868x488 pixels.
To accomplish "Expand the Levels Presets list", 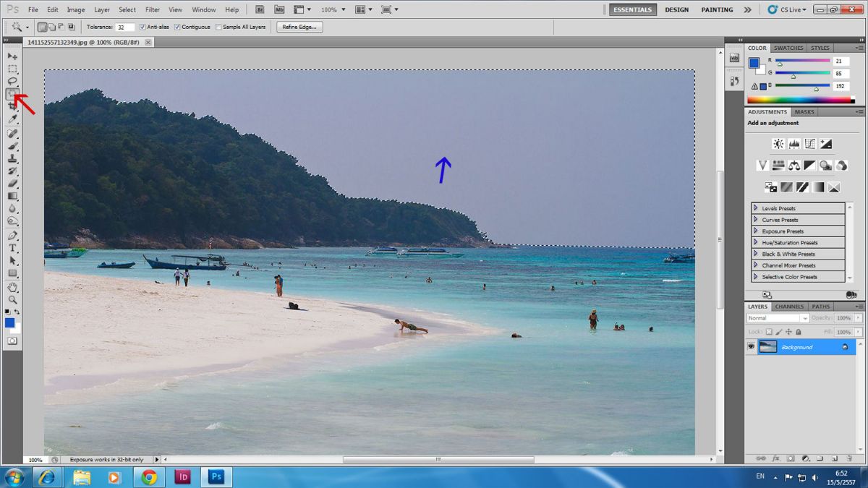I will point(756,208).
